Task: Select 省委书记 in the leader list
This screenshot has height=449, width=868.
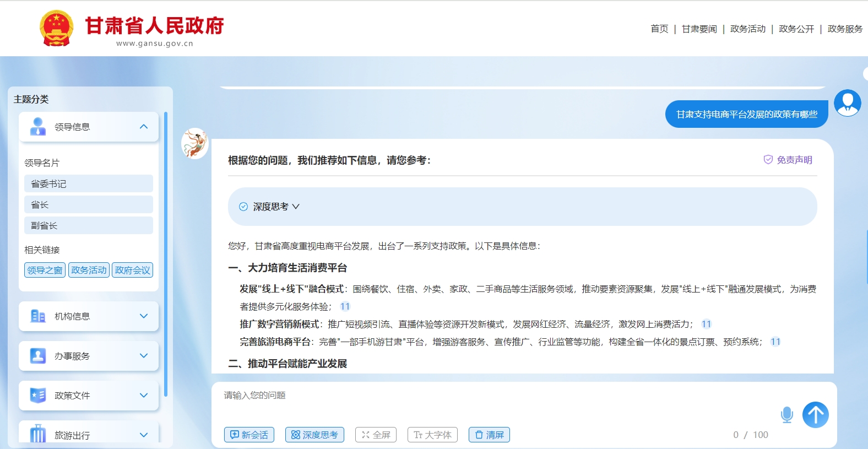Action: coord(89,183)
